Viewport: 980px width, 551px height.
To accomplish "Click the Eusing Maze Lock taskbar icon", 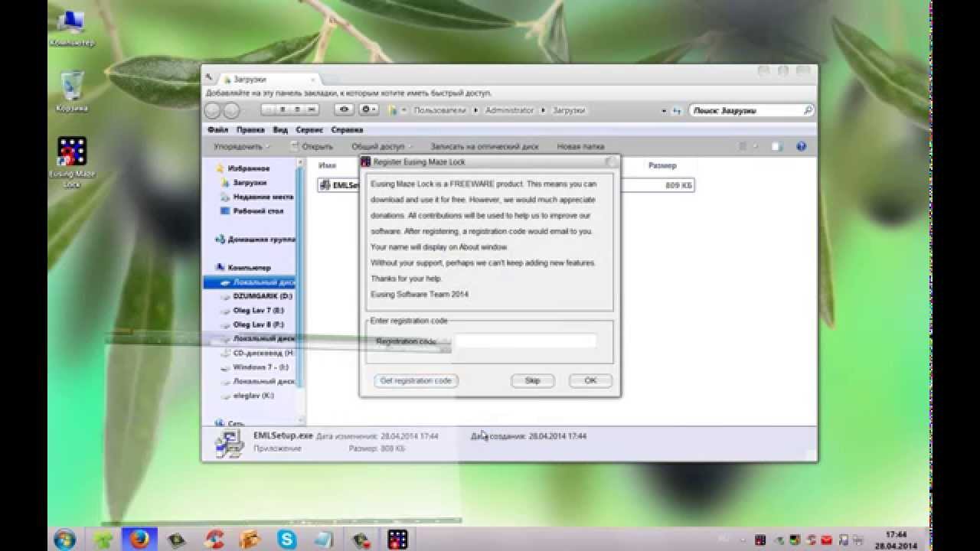I will point(397,540).
